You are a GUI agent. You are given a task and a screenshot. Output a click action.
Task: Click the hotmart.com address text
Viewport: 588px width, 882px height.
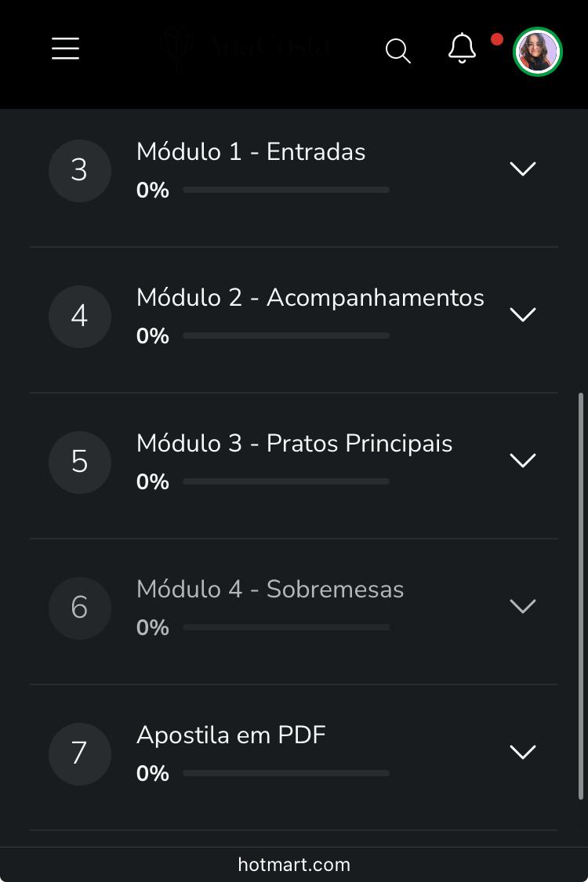tap(294, 865)
